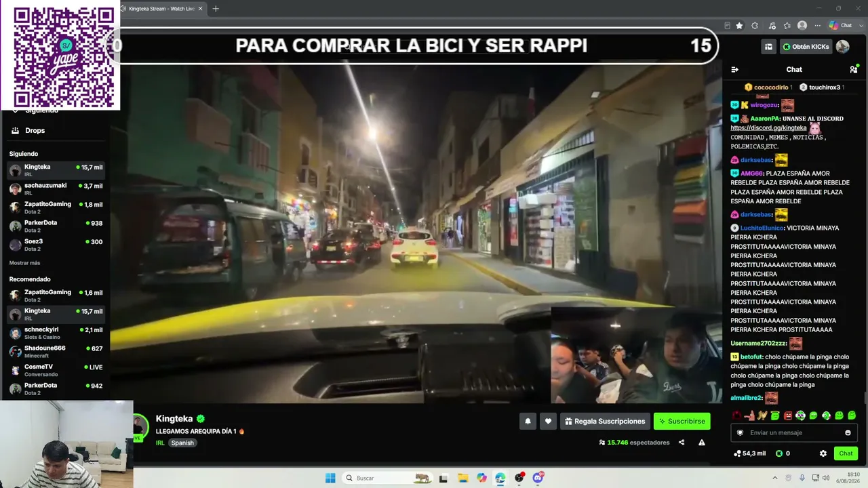Screen dimensions: 868x488
Task: Open sachauzumaki channel in sidebar
Action: tap(56, 188)
